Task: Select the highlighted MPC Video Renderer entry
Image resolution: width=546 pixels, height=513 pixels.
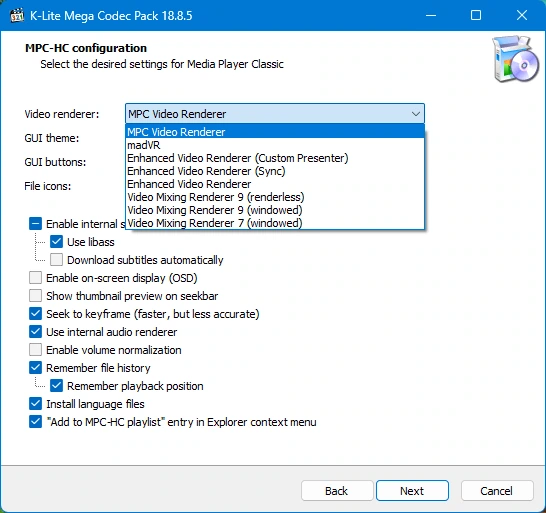Action: pyautogui.click(x=275, y=132)
